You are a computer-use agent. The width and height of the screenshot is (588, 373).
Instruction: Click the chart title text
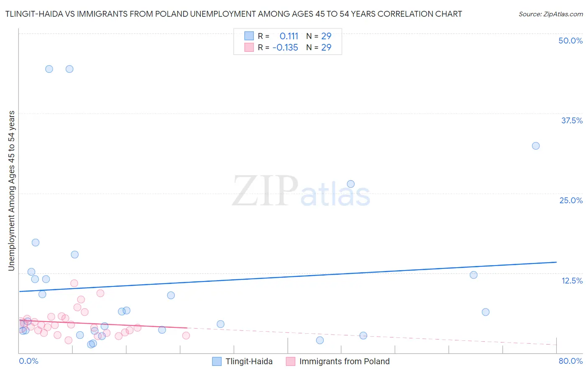pos(234,14)
